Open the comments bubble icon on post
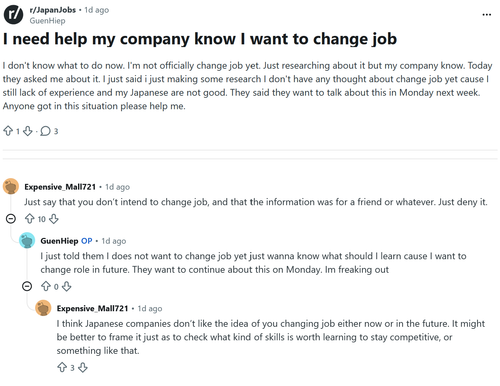This screenshot has width=500, height=386. (45, 131)
